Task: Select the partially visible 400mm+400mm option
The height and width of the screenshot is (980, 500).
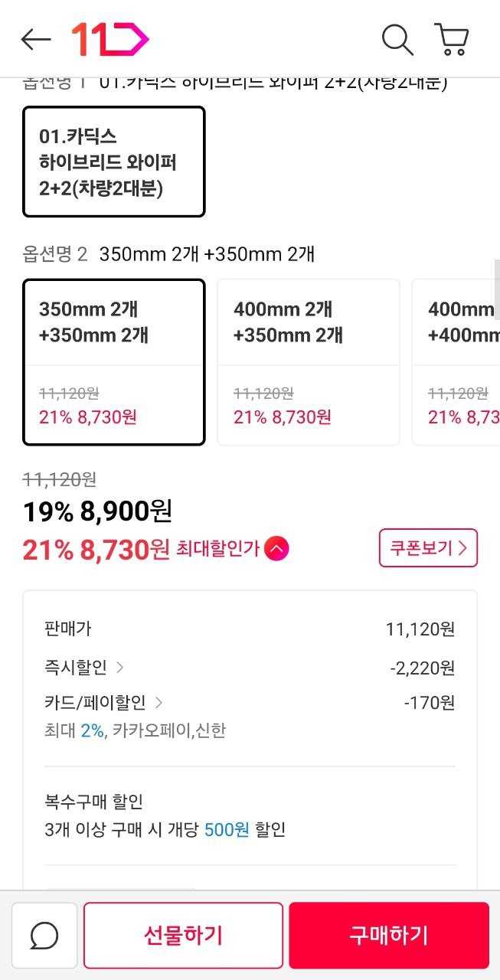Action: pos(459,361)
